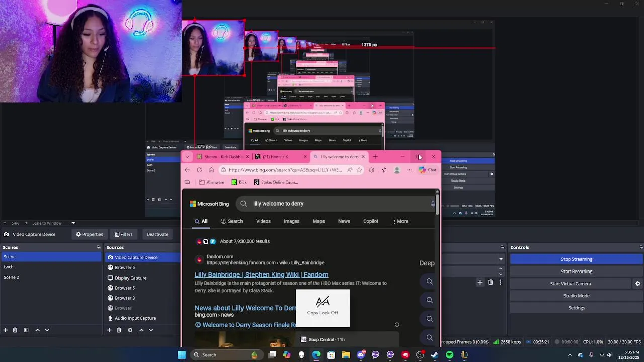Click the Deactivate button

point(157,234)
